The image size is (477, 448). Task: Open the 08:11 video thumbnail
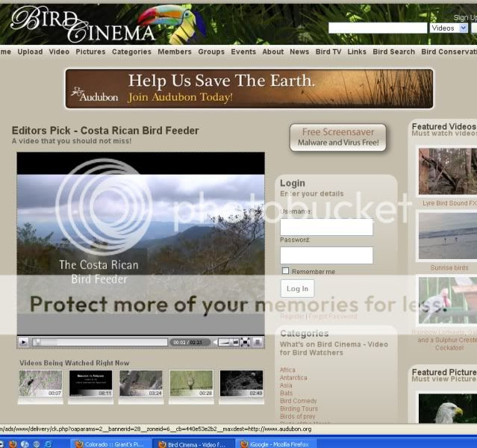[90, 383]
